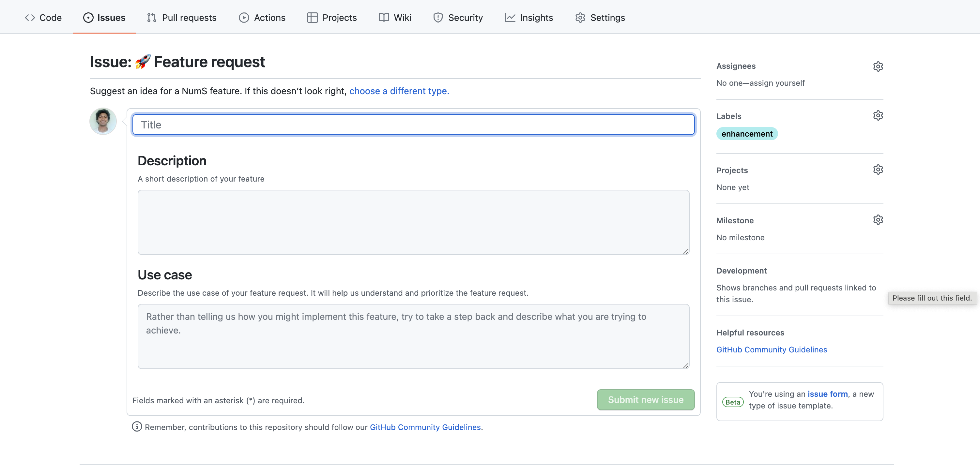Focus the issue Title field
This screenshot has width=980, height=474.
413,125
